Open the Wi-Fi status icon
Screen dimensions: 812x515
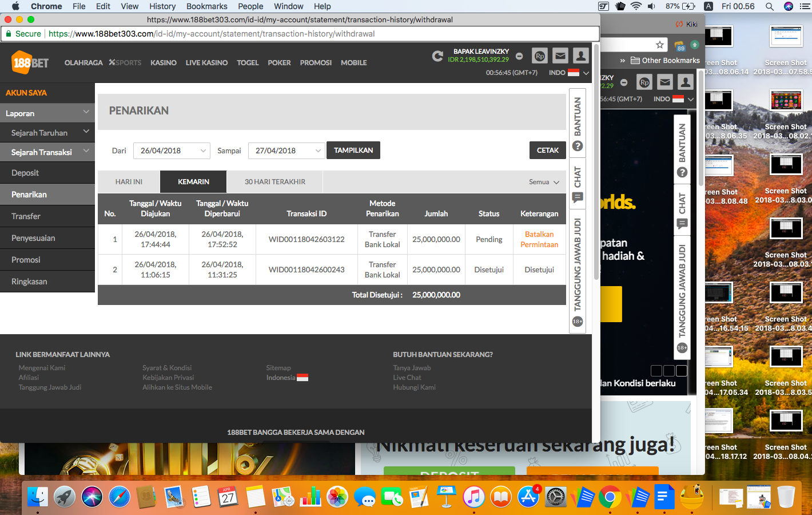tap(636, 6)
